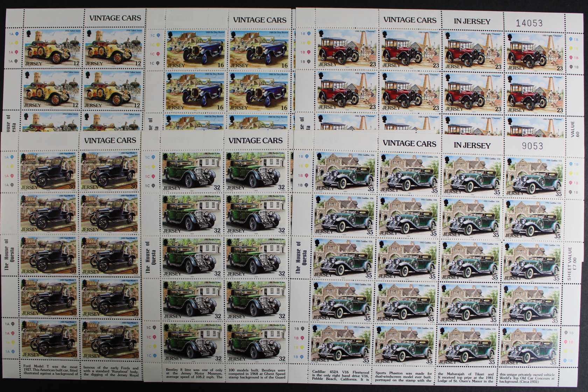Viewport: 588px width, 392px height.
Task: Select the blue 1C balloon mark on De Dion Bouton sheet
Action: pyautogui.click(x=158, y=35)
